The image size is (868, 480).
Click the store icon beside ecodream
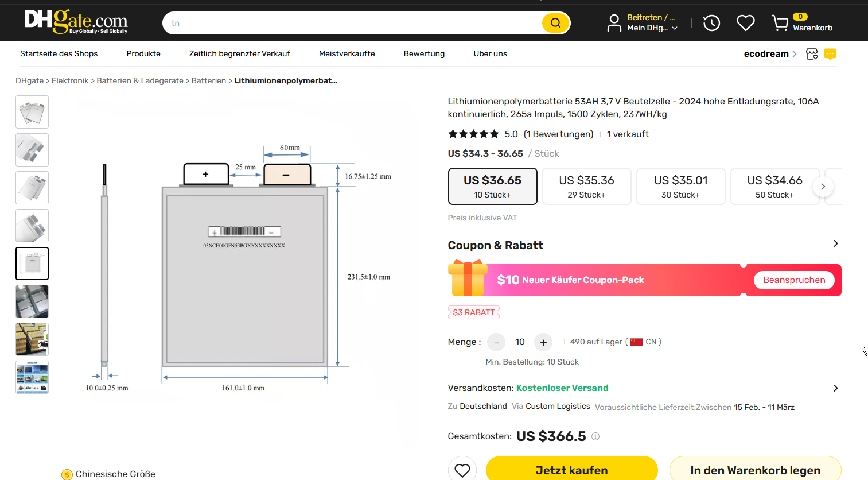click(x=812, y=54)
